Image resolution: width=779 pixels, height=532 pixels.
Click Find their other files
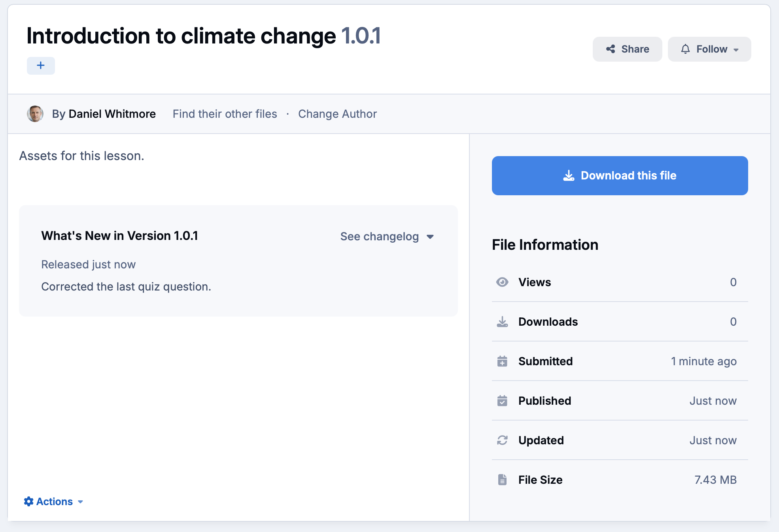[x=225, y=114]
